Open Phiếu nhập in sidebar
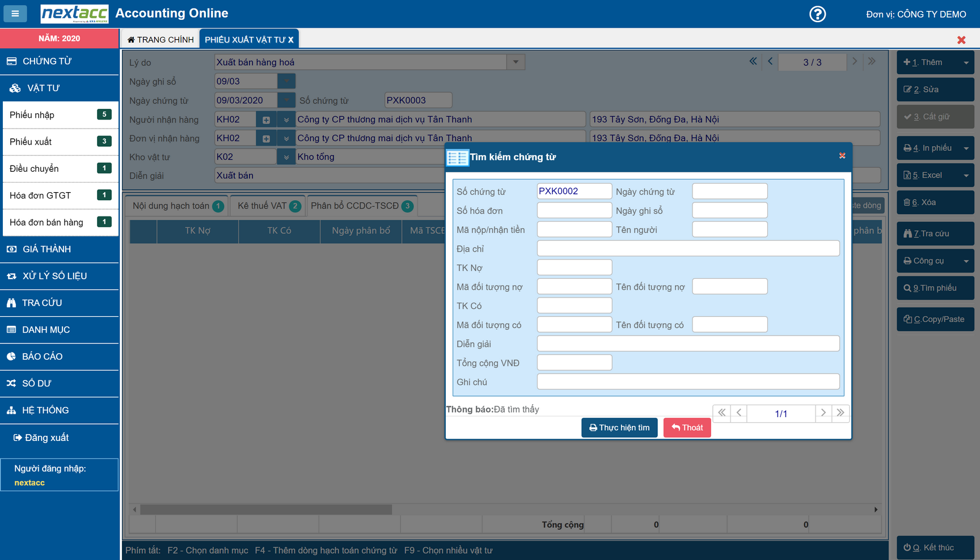The height and width of the screenshot is (560, 980). click(32, 115)
